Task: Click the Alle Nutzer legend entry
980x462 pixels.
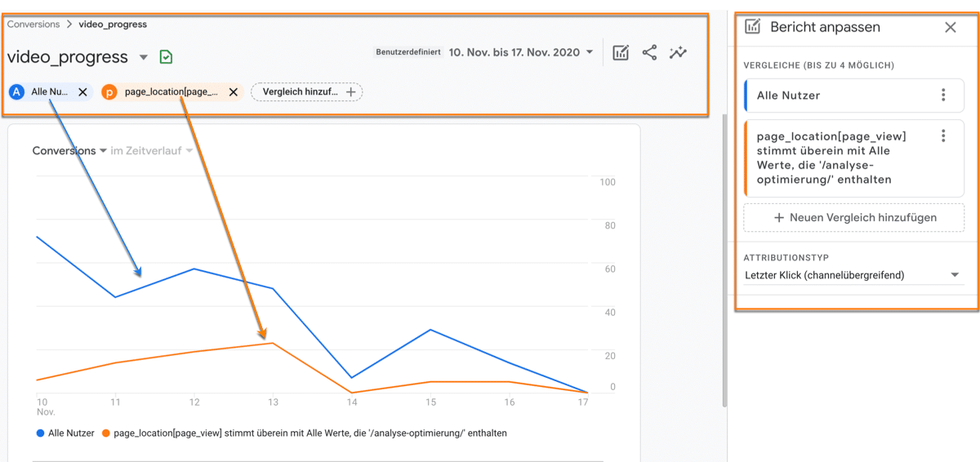Action: pyautogui.click(x=65, y=433)
